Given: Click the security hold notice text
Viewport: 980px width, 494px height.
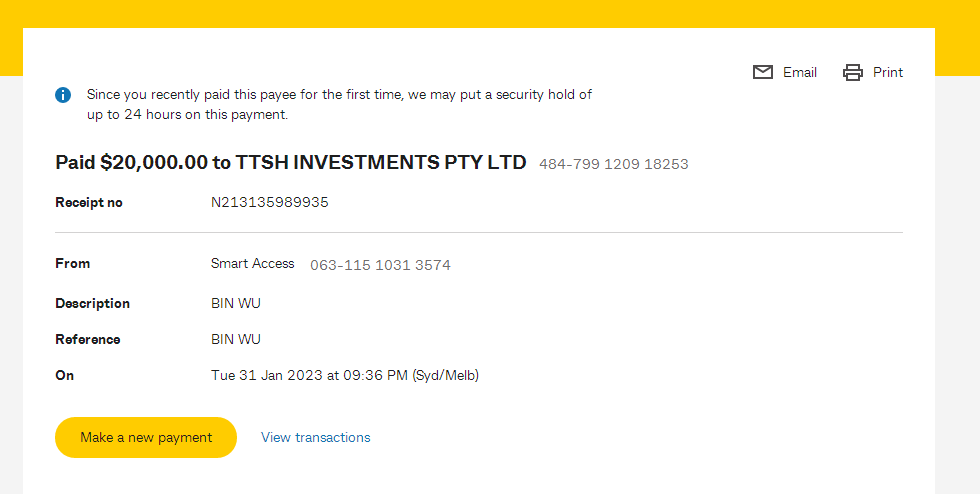Looking at the screenshot, I should click(339, 105).
